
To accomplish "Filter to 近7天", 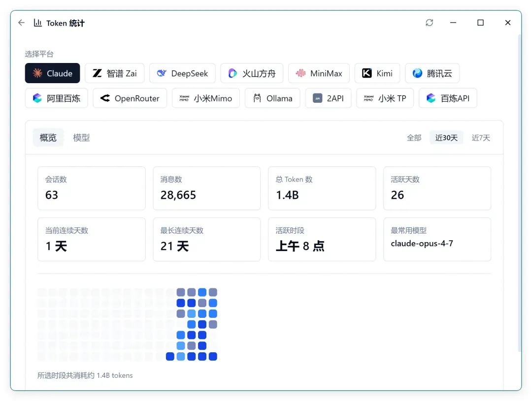I will coord(481,138).
